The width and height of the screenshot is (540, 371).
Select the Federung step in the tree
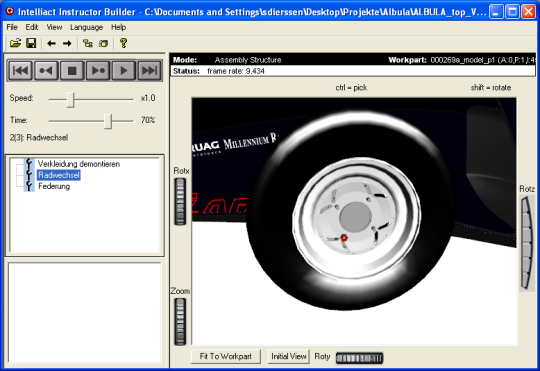54,186
